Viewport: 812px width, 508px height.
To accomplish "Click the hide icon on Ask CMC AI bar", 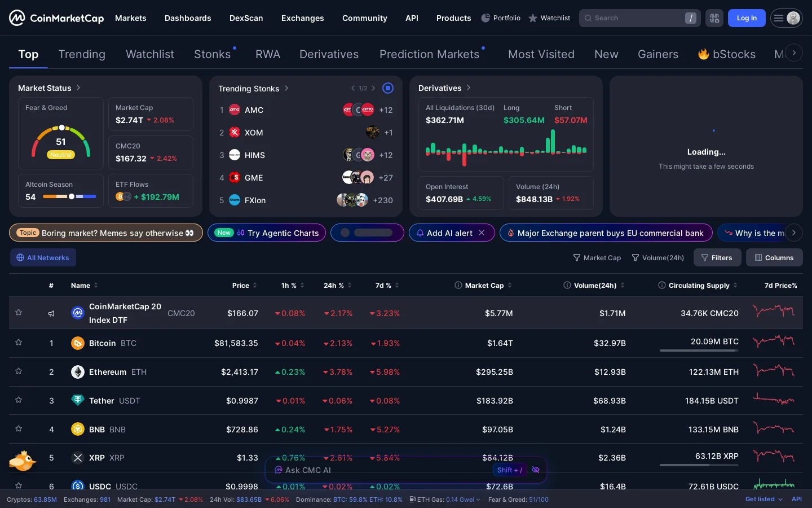I will (x=536, y=470).
